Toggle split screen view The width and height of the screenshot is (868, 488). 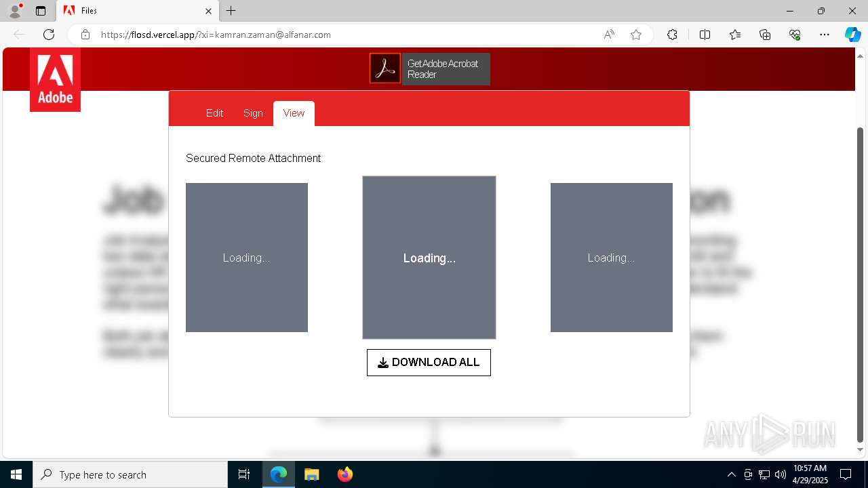coord(705,35)
